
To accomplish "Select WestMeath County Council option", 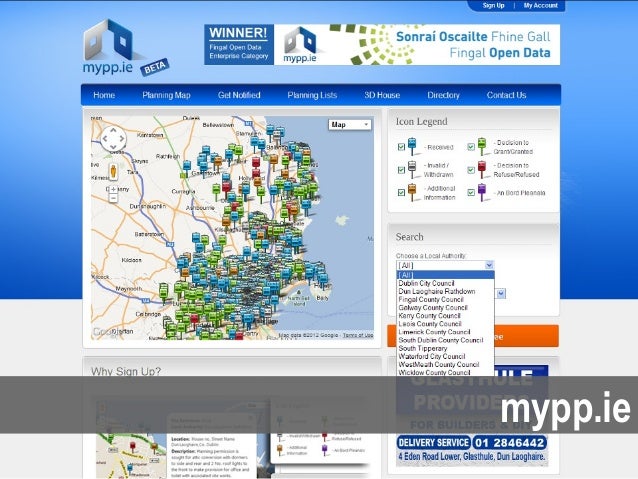I will point(446,365).
